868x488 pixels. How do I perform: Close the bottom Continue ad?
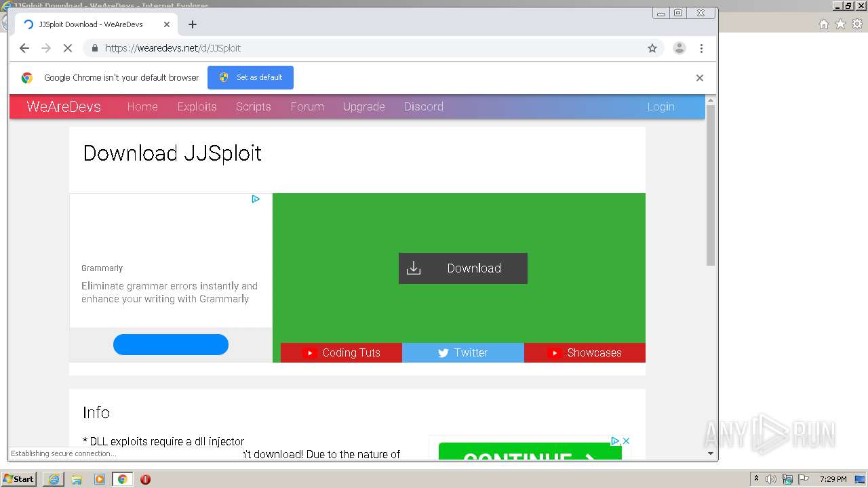click(627, 441)
